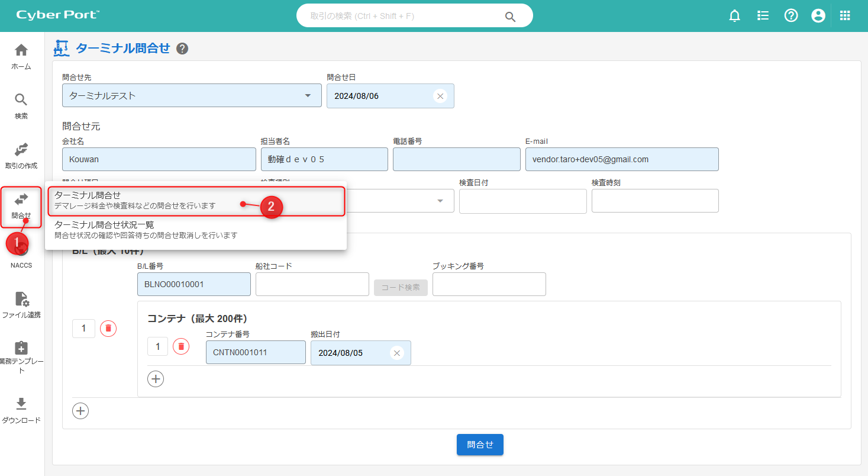Open the Search (検索) sidebar icon
Image resolution: width=868 pixels, height=476 pixels.
point(21,101)
